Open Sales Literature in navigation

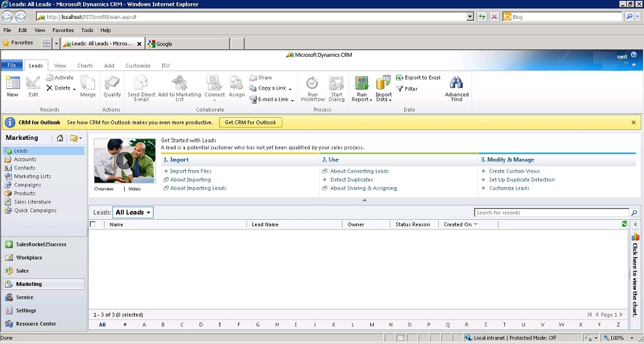33,202
